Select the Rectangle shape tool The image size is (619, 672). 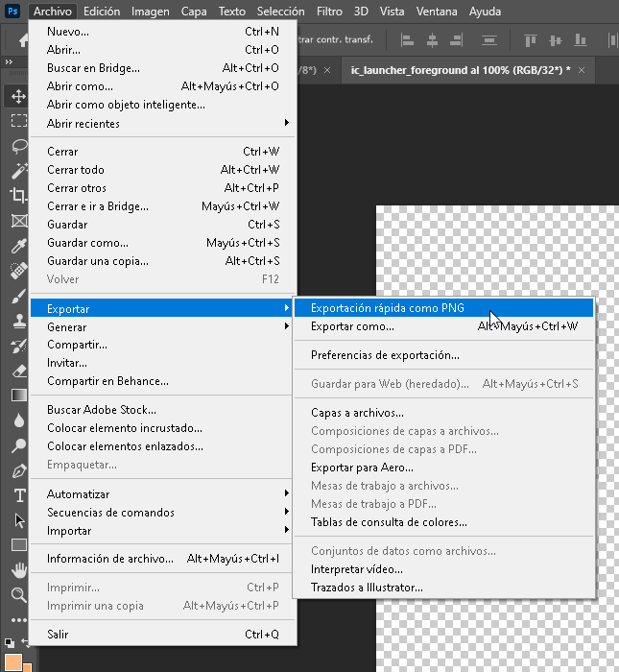[x=18, y=545]
